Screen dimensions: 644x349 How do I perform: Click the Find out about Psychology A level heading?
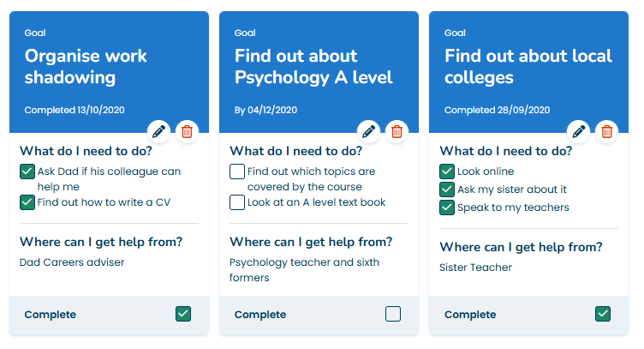point(313,67)
